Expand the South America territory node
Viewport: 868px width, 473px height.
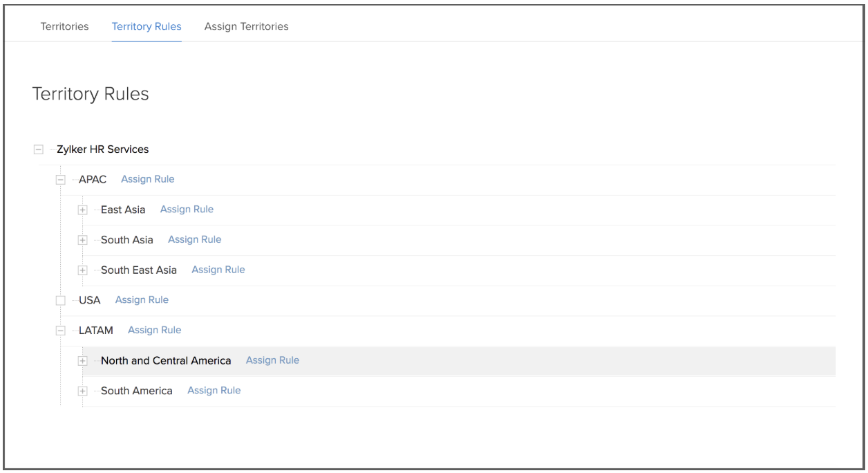tap(82, 391)
